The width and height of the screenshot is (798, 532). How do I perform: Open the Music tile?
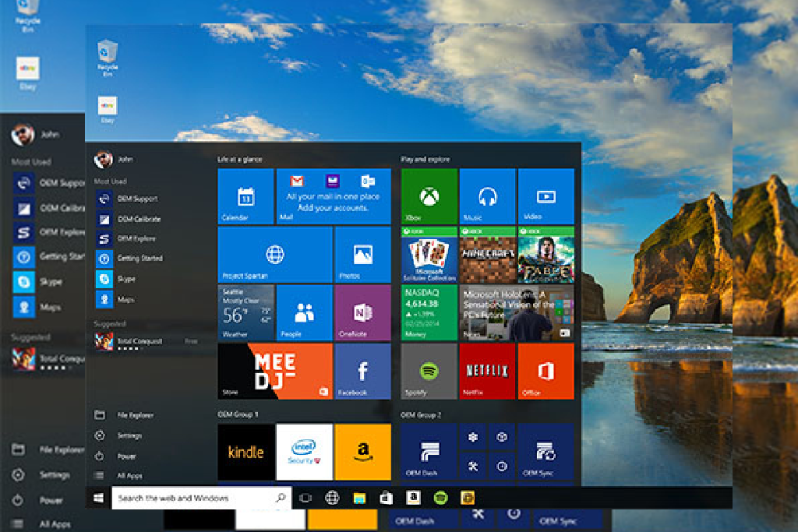488,196
